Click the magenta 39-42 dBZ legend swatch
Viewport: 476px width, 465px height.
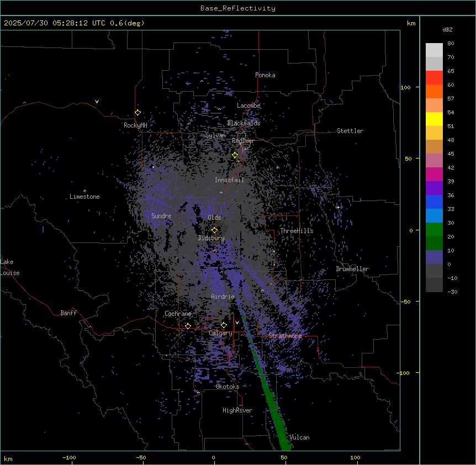434,174
